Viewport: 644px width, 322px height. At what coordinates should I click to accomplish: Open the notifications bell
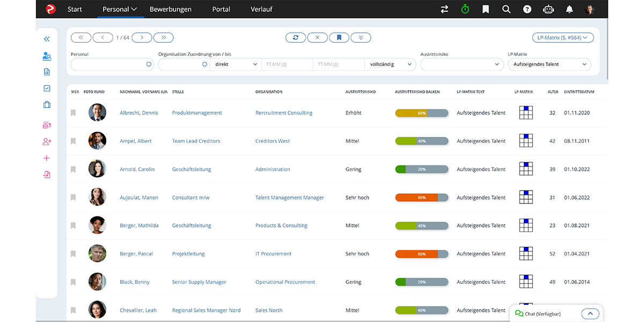568,9
